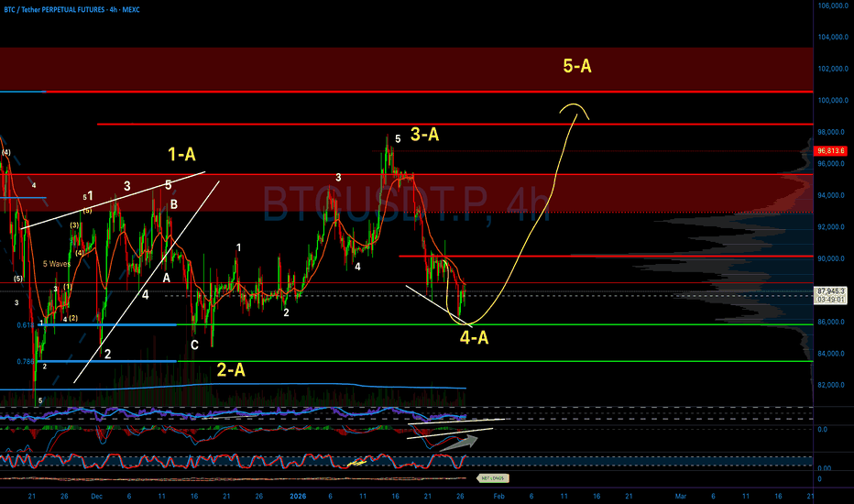Click the 0.618 Fibonacci level label

coord(25,324)
